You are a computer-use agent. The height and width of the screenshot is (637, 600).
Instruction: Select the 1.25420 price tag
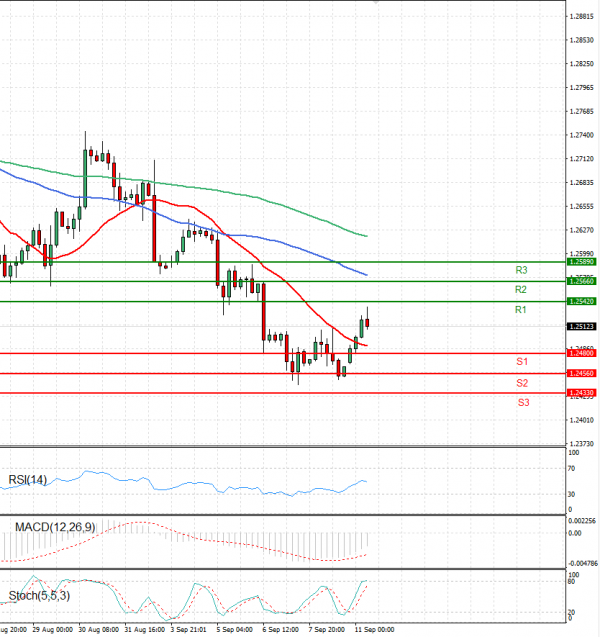coord(582,301)
